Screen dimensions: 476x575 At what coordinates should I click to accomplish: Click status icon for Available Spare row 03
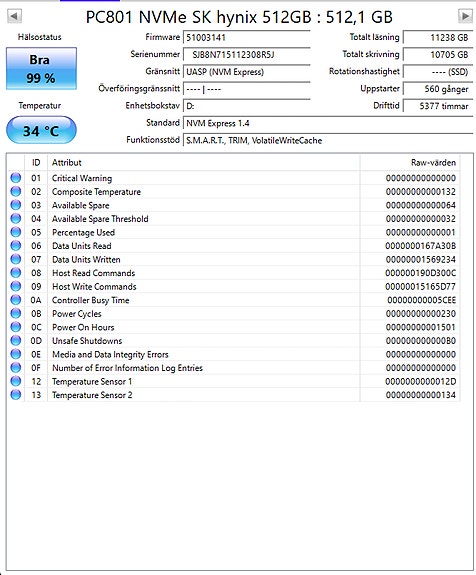(x=16, y=205)
